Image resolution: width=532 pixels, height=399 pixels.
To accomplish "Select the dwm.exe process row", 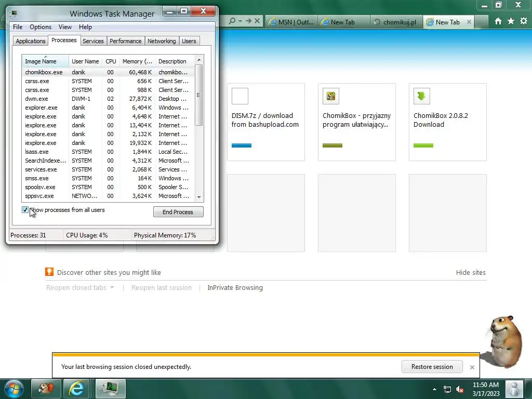I will pos(109,99).
